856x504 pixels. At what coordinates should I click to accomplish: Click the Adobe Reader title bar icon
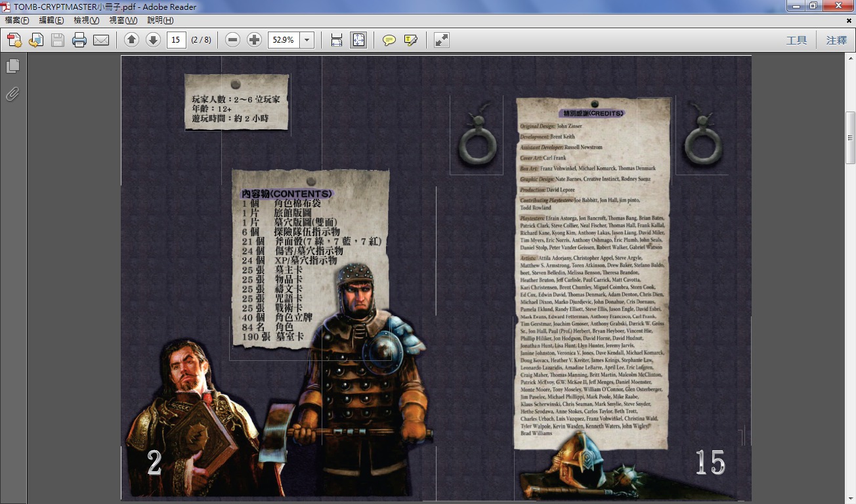[x=7, y=7]
